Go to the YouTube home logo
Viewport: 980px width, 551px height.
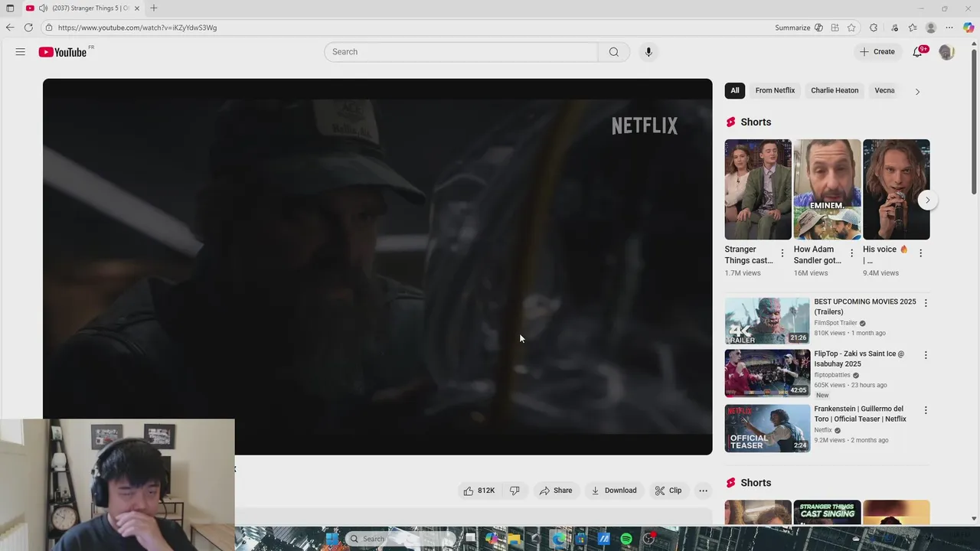click(x=63, y=52)
